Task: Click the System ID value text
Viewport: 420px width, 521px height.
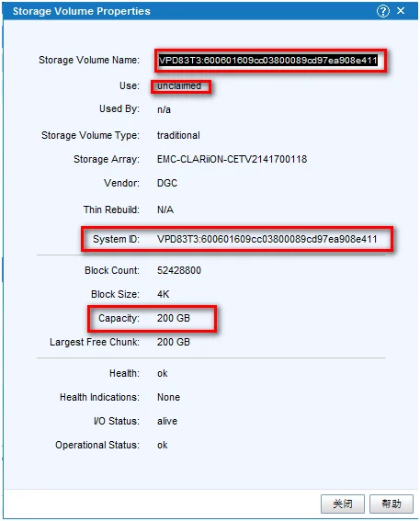Action: click(x=267, y=239)
